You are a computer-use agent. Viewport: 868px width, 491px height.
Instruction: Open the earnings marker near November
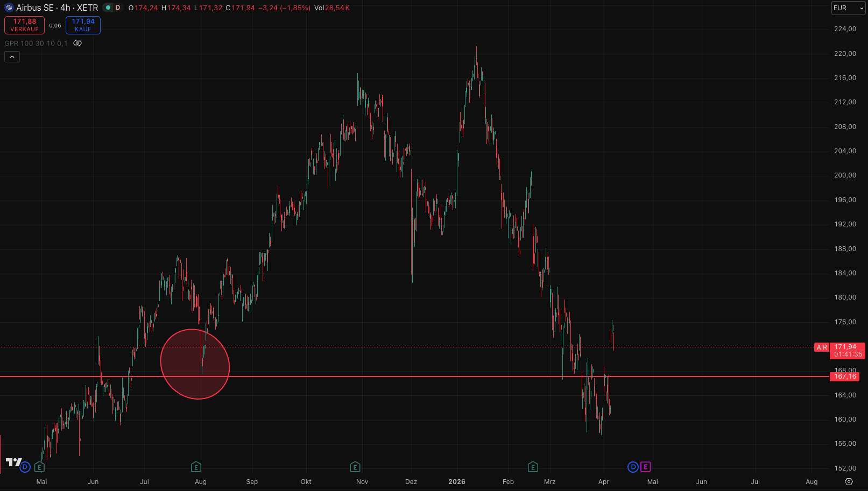355,467
